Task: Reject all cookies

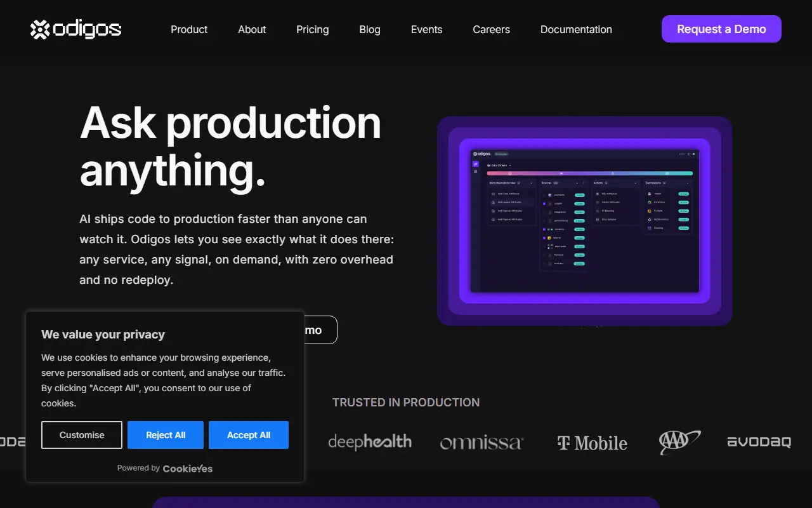Action: point(166,435)
